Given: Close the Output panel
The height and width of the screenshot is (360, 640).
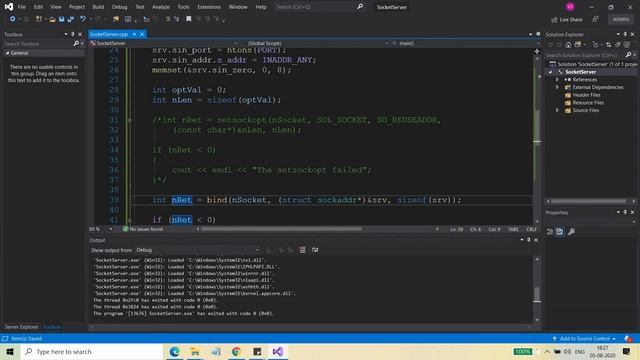Looking at the screenshot, I should tap(536, 240).
